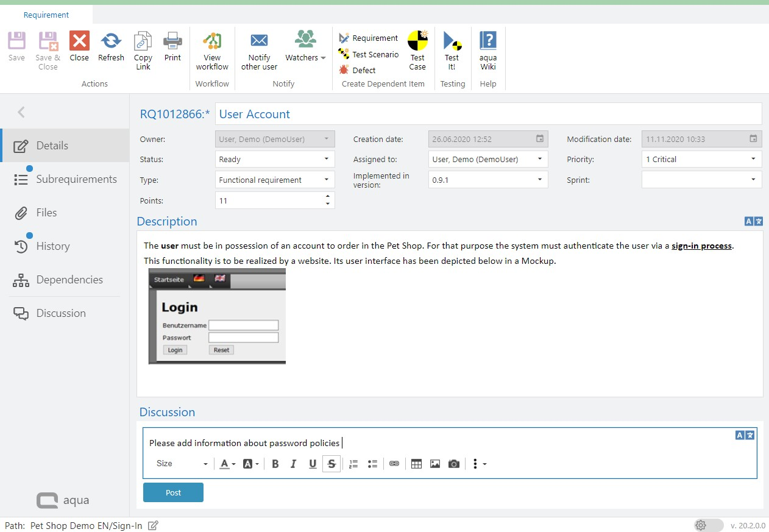769x532 pixels.
Task: Insert a screenshot using camera icon
Action: [453, 464]
